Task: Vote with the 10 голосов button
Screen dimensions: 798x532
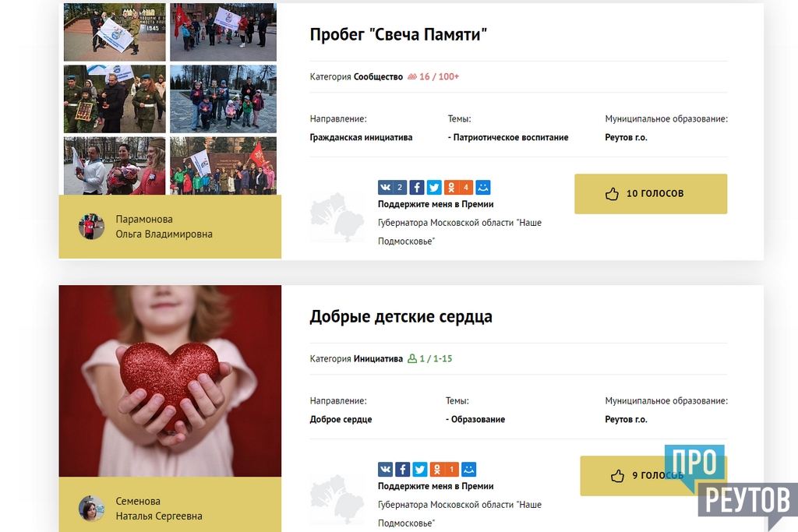Action: (651, 194)
